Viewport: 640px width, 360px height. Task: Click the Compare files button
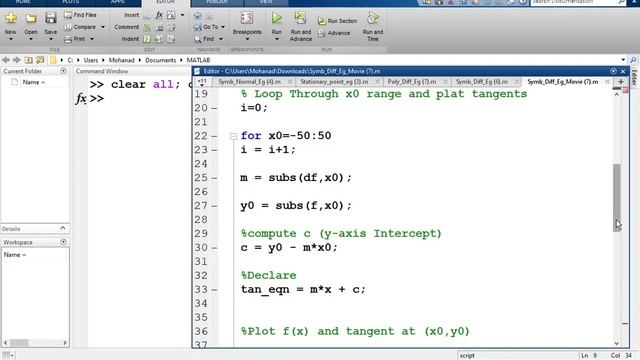[80, 27]
